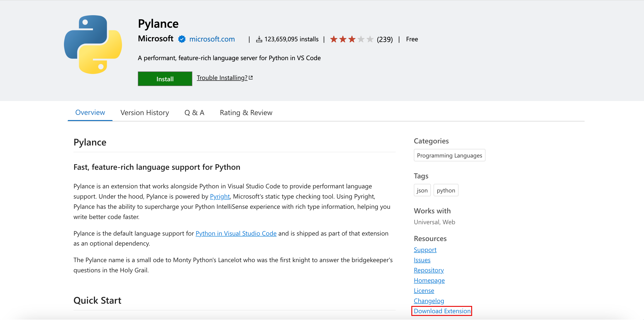The height and width of the screenshot is (320, 644).
Task: Click the external link icon after Trouble Installing
Action: tap(251, 78)
